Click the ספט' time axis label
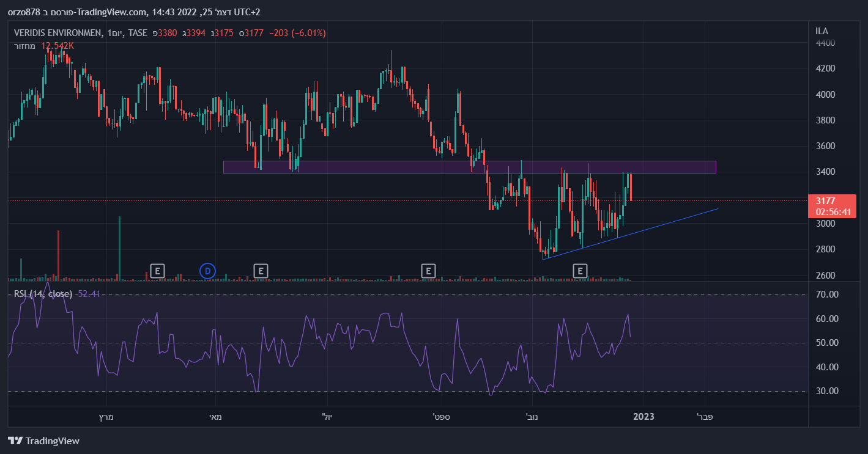The height and width of the screenshot is (454, 868). (x=442, y=417)
